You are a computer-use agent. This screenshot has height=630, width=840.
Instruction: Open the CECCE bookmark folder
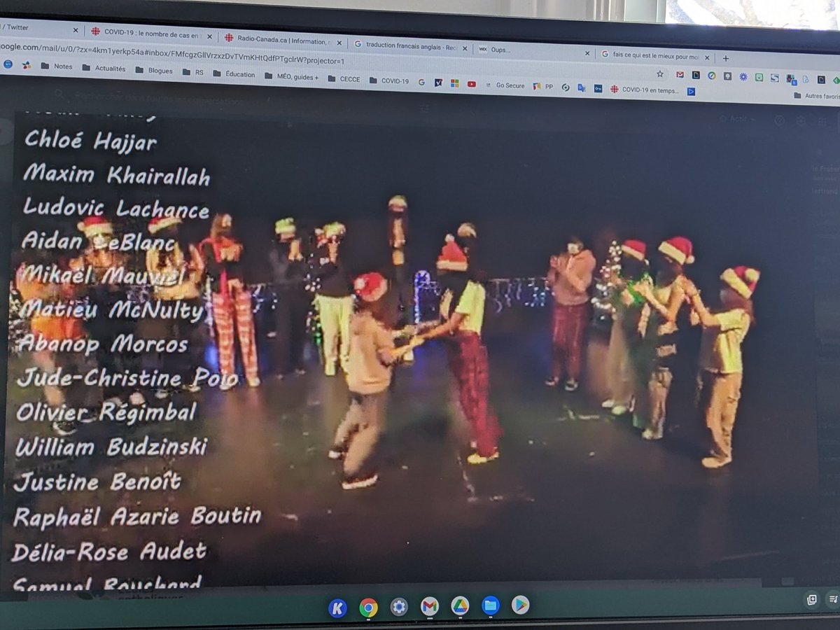pos(342,79)
